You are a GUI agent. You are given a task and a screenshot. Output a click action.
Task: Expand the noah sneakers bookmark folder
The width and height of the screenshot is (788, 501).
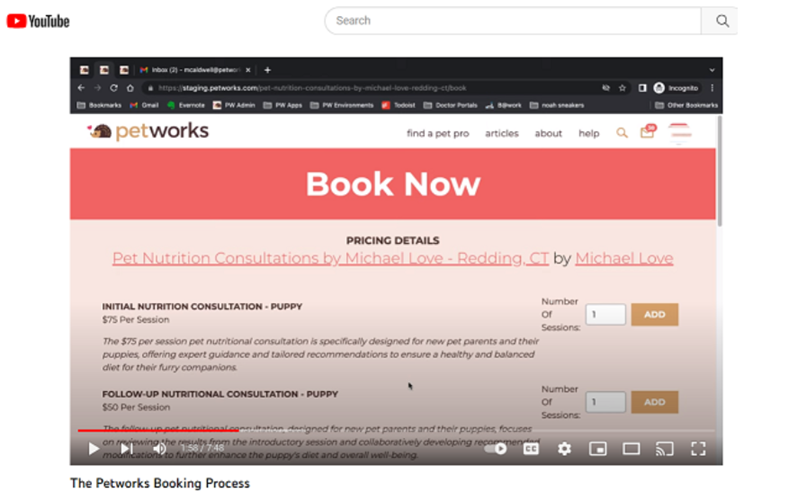click(557, 105)
